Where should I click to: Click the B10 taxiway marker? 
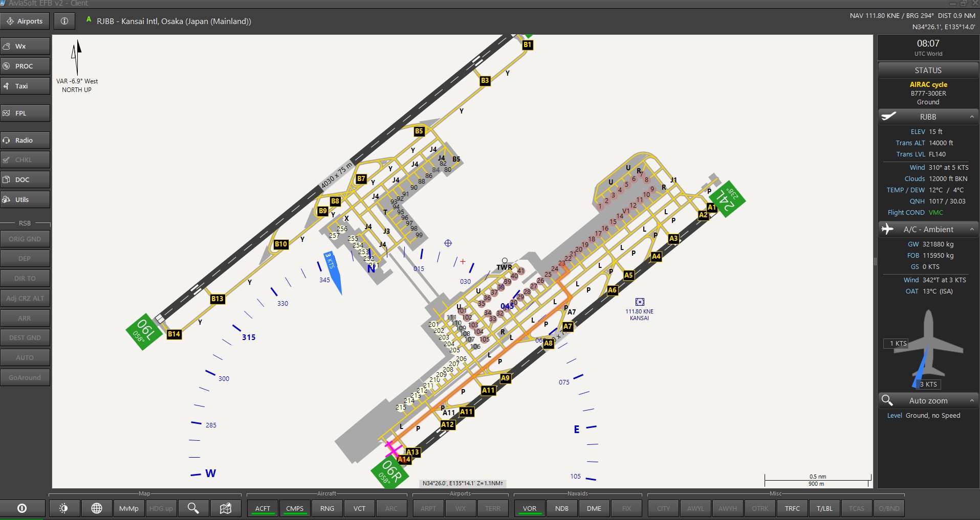[x=281, y=244]
